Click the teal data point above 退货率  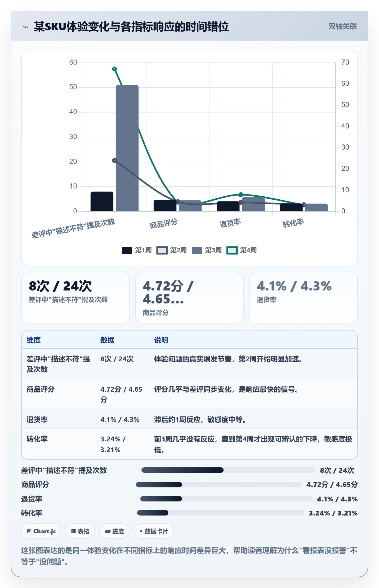point(241,195)
